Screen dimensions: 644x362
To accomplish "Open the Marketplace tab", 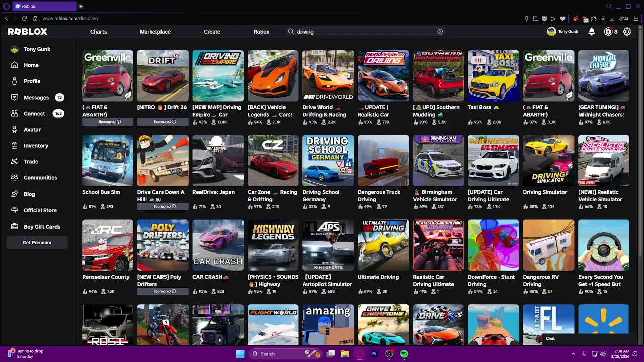I will [x=155, y=32].
